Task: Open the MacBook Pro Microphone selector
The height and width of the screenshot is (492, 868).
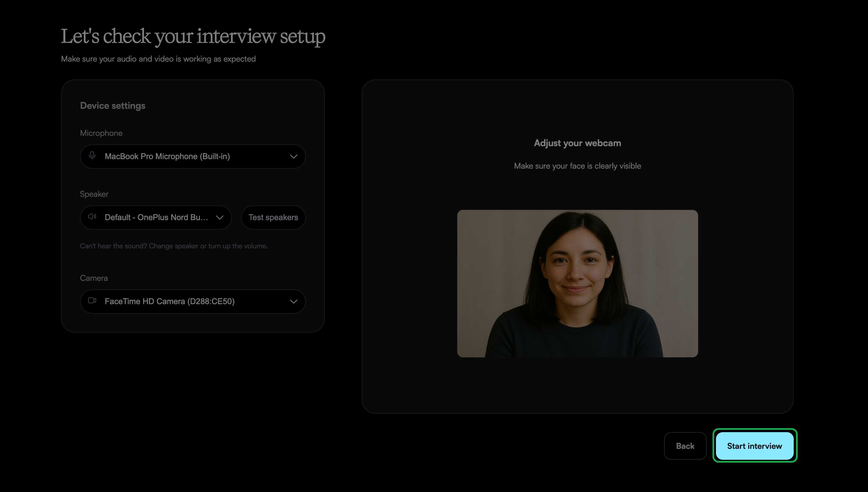Action: 193,157
